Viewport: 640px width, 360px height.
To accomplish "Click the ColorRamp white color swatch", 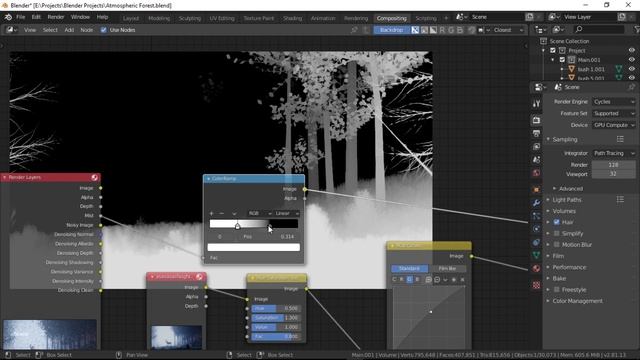I will (x=253, y=247).
